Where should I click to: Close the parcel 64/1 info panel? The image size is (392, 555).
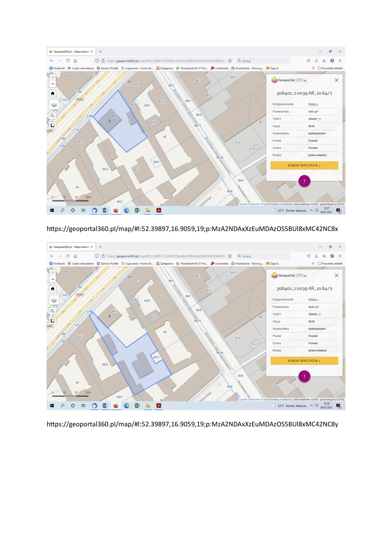point(336,80)
